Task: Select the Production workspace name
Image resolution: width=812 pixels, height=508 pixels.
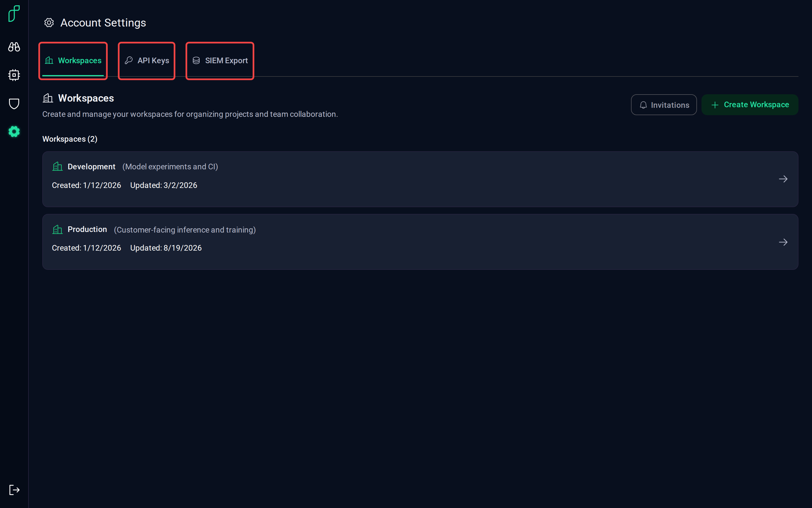Action: pos(87,229)
